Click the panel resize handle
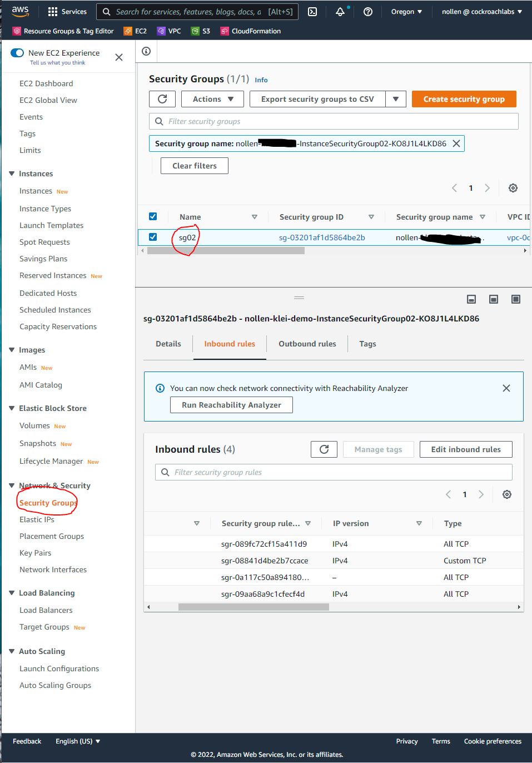The height and width of the screenshot is (763, 532). point(299,298)
